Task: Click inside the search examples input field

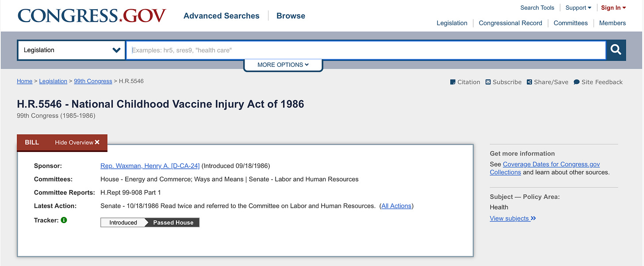Action: (x=366, y=50)
